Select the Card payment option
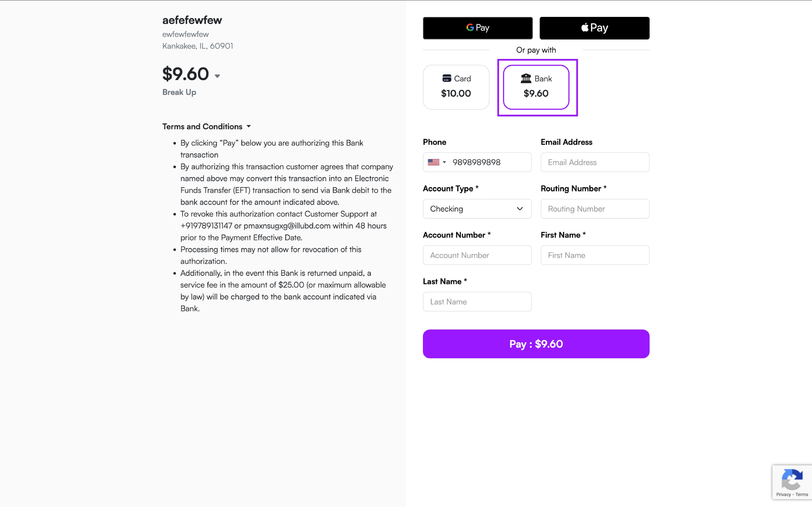Screen dimensions: 812x507 (456, 87)
